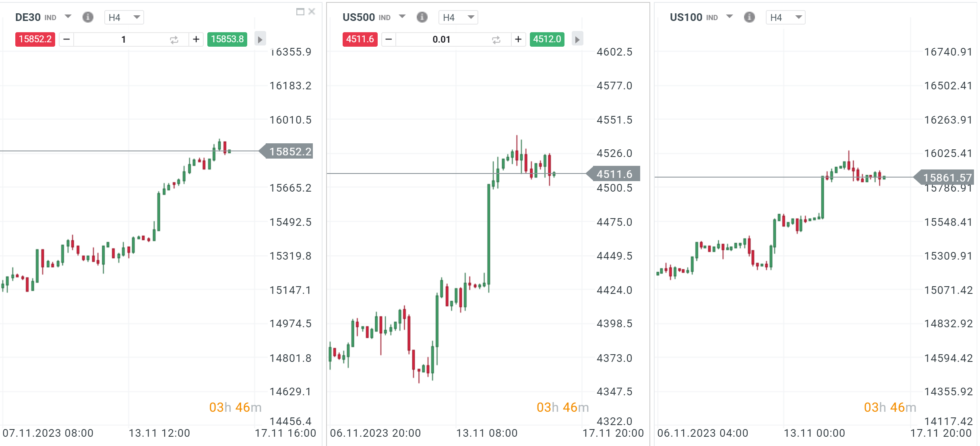The width and height of the screenshot is (980, 446).
Task: Open instrument info for US100
Action: click(749, 17)
